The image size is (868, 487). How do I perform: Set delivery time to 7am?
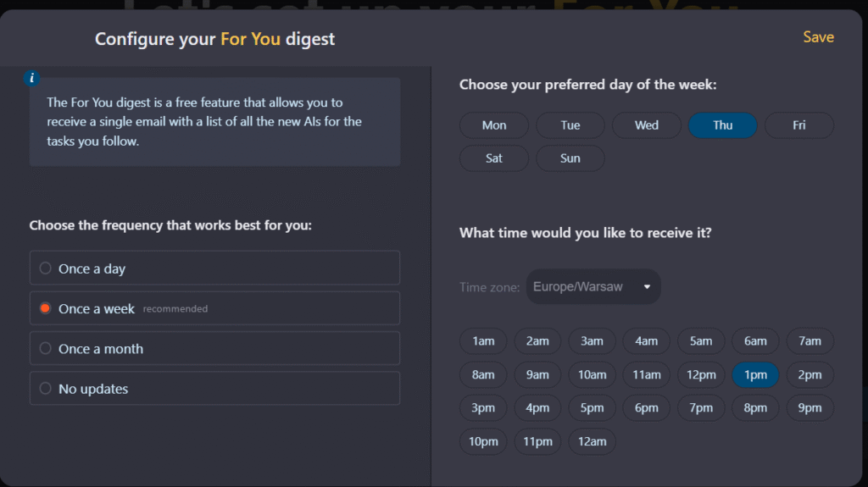point(810,340)
